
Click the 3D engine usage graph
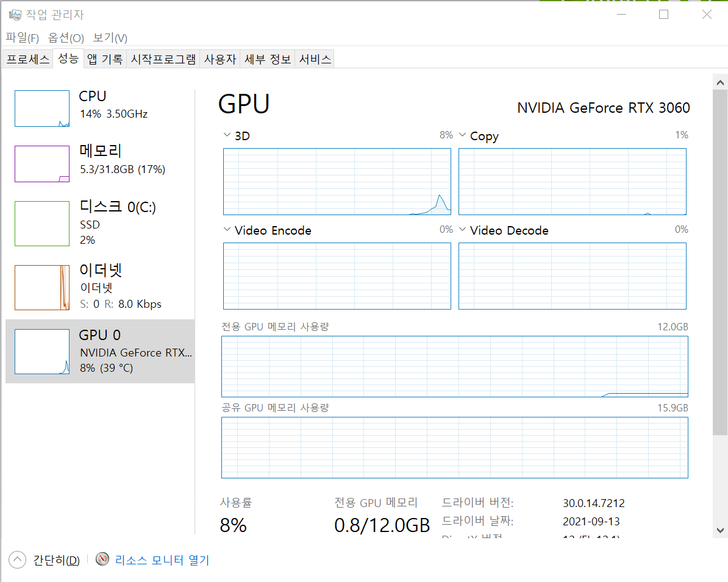tap(337, 182)
